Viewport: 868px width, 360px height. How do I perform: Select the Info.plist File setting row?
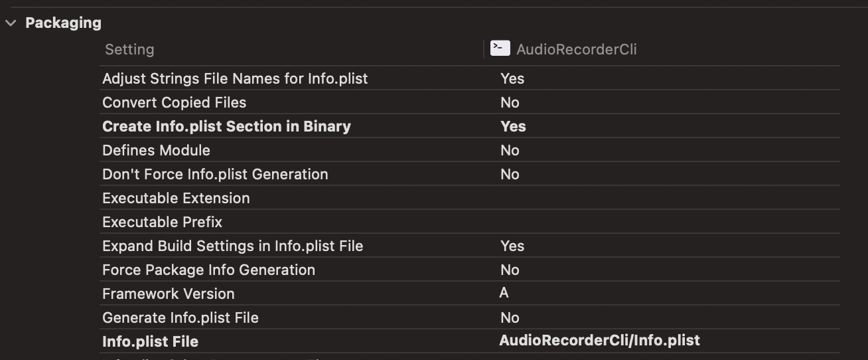pyautogui.click(x=470, y=341)
